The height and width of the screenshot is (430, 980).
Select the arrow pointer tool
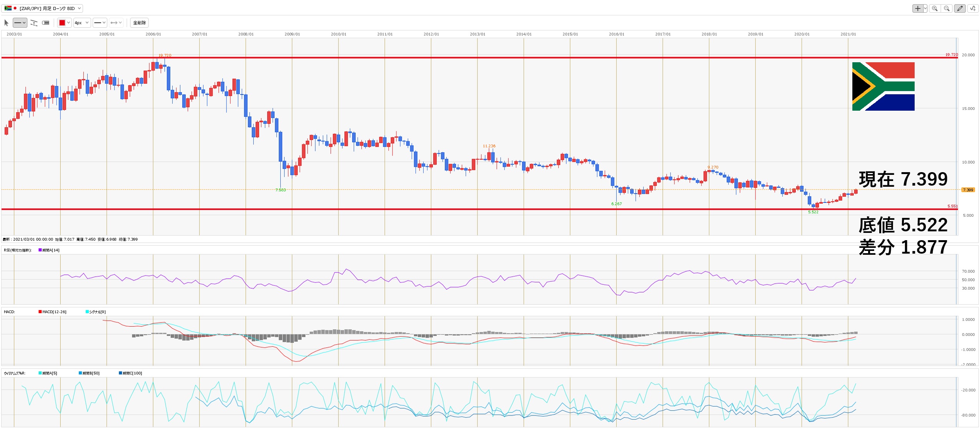point(6,23)
